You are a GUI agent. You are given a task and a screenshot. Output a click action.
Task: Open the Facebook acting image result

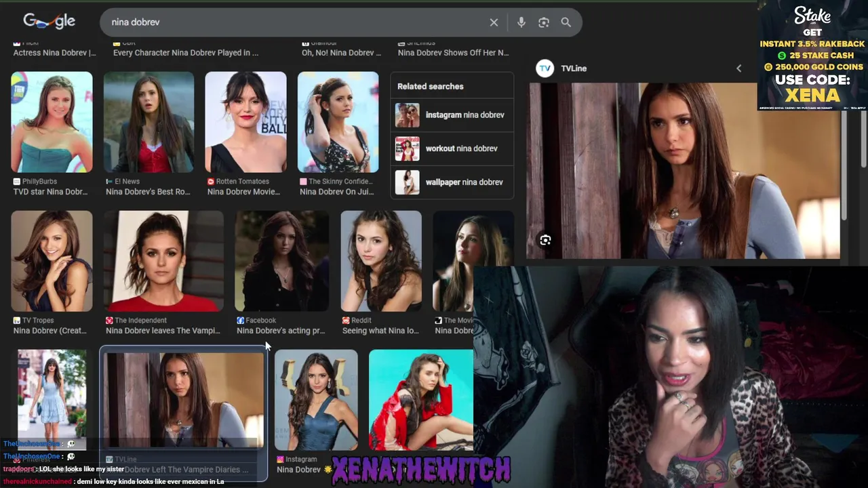281,261
